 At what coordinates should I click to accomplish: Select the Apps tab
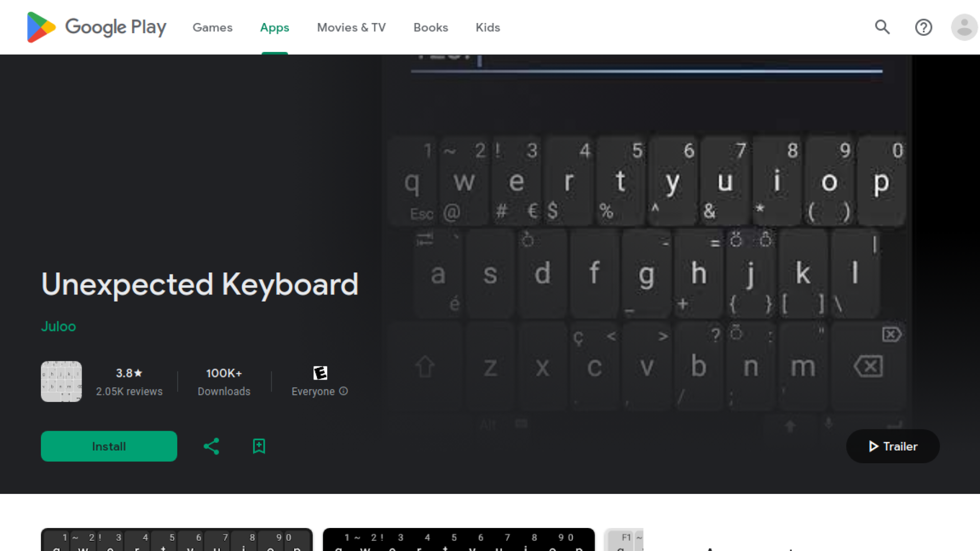pos(274,28)
